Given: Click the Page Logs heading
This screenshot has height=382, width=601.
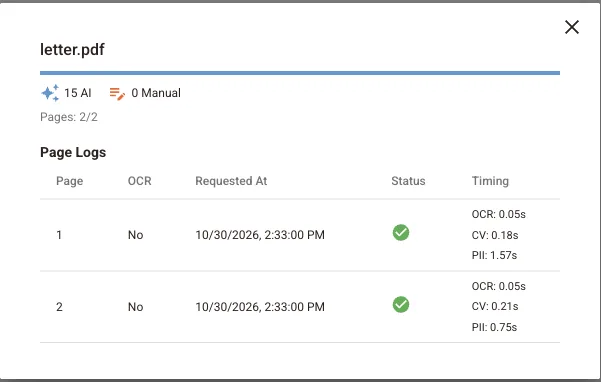Looking at the screenshot, I should point(73,152).
